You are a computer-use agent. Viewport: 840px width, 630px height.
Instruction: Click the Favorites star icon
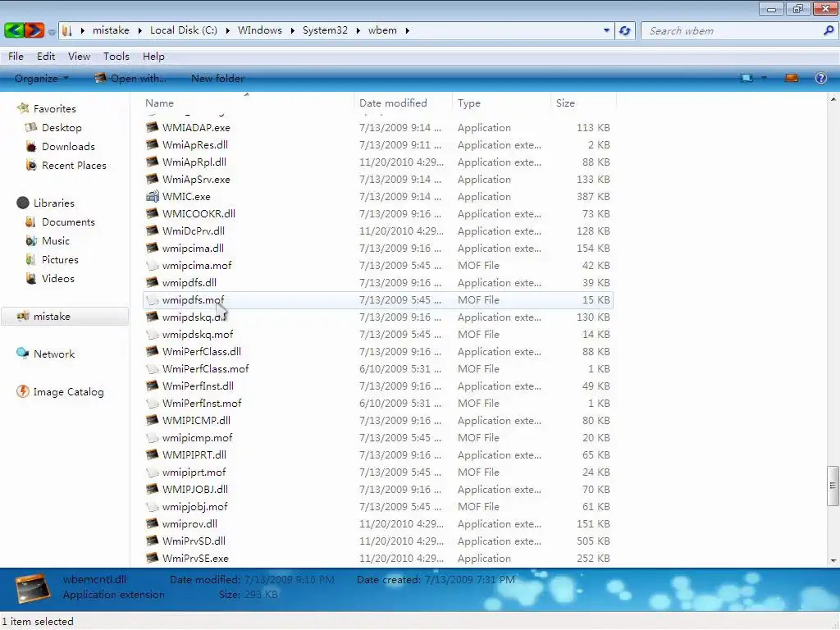click(x=23, y=109)
